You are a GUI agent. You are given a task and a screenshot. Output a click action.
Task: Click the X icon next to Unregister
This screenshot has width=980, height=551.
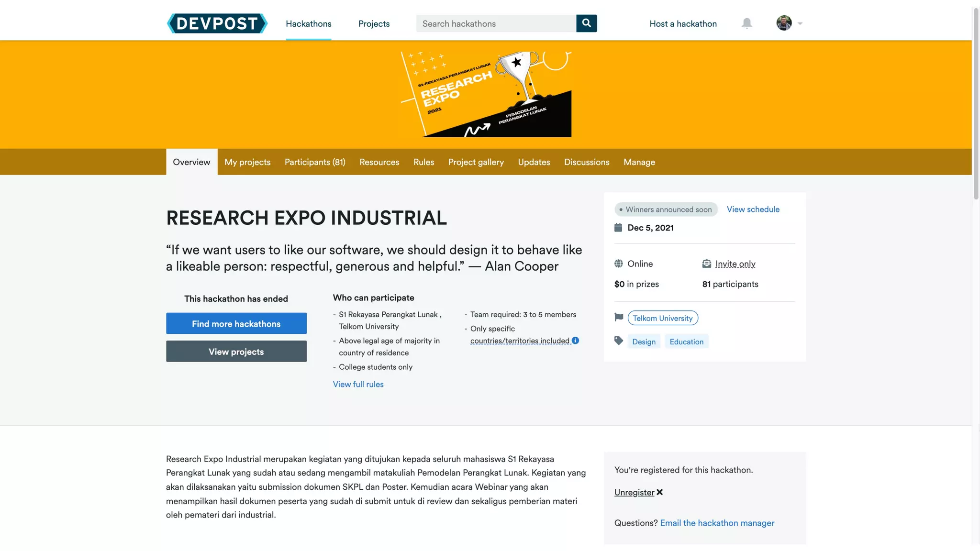(660, 492)
